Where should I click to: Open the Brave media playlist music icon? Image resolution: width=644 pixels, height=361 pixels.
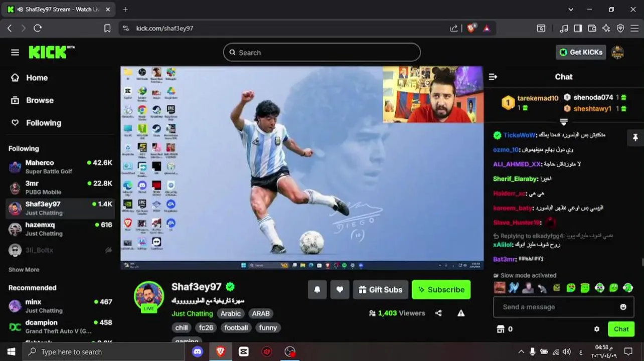click(x=564, y=29)
